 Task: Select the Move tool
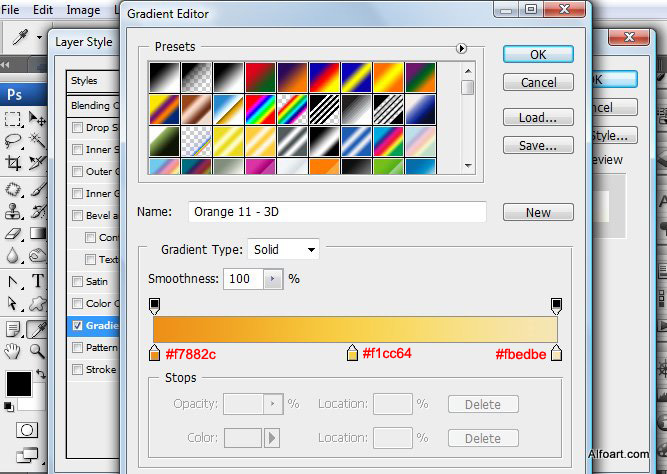pyautogui.click(x=38, y=117)
